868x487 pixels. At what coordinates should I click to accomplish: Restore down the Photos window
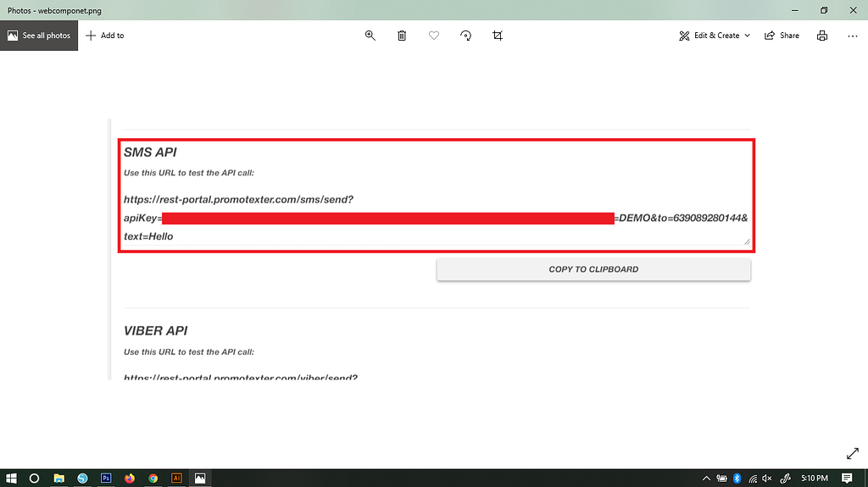click(x=824, y=10)
